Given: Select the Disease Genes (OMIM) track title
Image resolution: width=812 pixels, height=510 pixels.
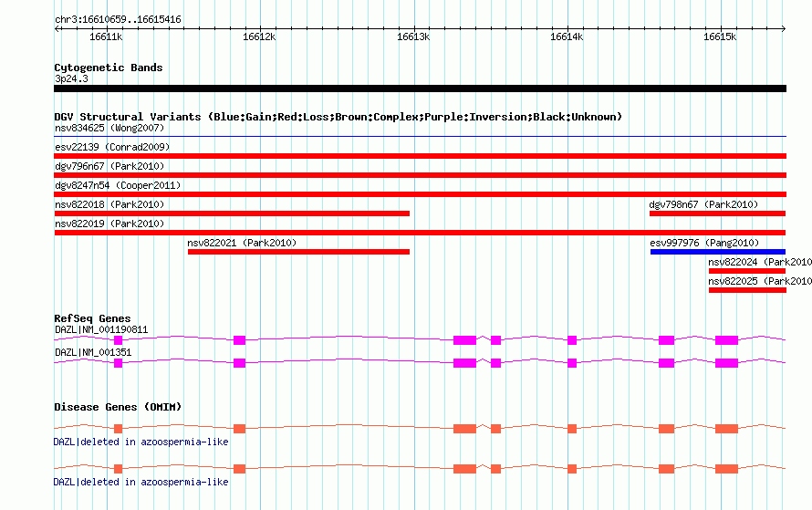Looking at the screenshot, I should 118,407.
